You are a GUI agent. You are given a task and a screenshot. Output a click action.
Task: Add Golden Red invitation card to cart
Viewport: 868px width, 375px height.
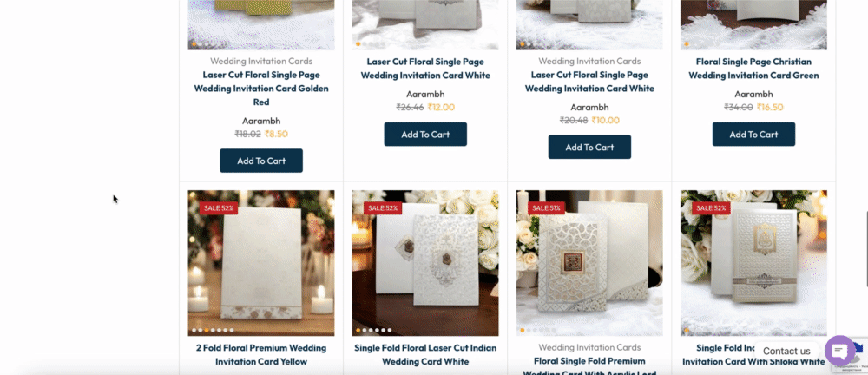[x=261, y=161]
